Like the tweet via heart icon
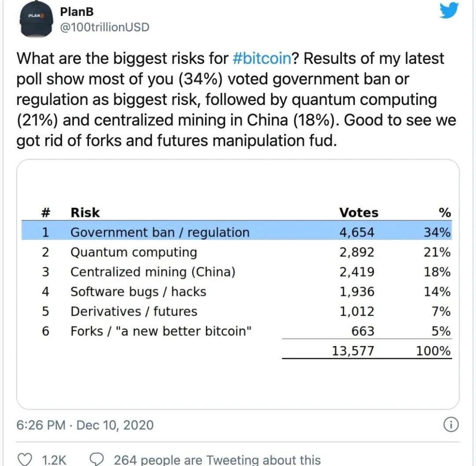Viewport: 476px width, 466px height. [28, 460]
